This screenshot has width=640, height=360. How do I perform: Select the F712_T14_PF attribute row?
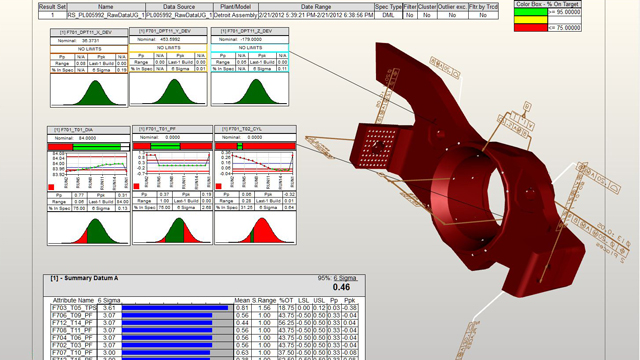tap(204, 323)
